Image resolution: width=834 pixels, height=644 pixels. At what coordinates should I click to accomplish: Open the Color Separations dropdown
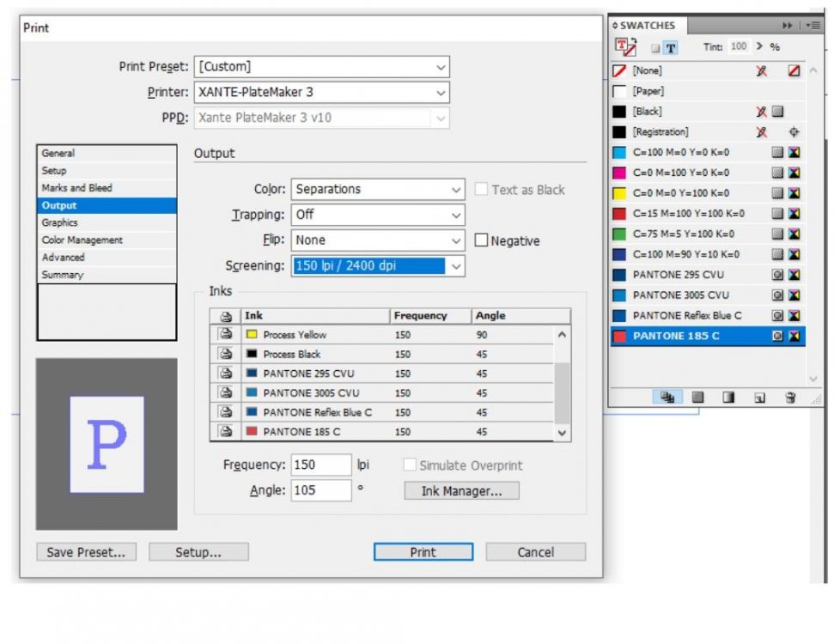point(378,189)
